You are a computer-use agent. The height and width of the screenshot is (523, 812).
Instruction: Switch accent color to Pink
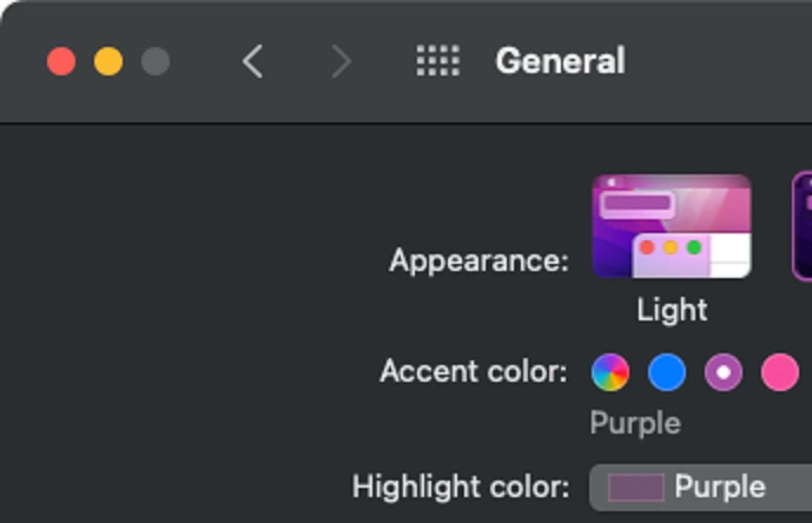780,372
